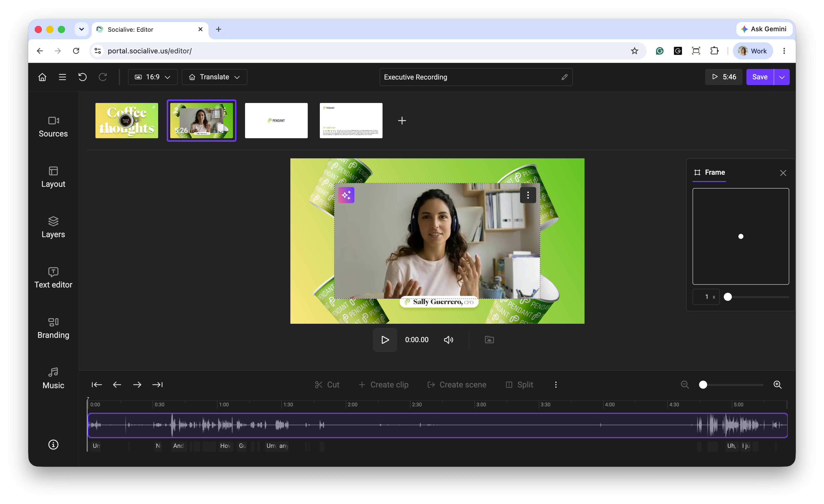This screenshot has height=504, width=824.
Task: Open the Translate dropdown
Action: 214,77
